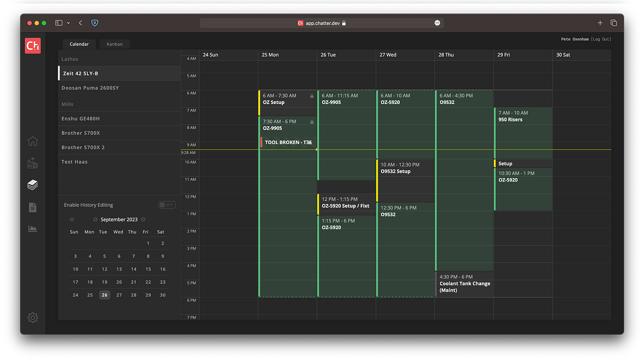Select the Home icon in the left sidebar
Screen dimensions: 644x361
(33, 141)
